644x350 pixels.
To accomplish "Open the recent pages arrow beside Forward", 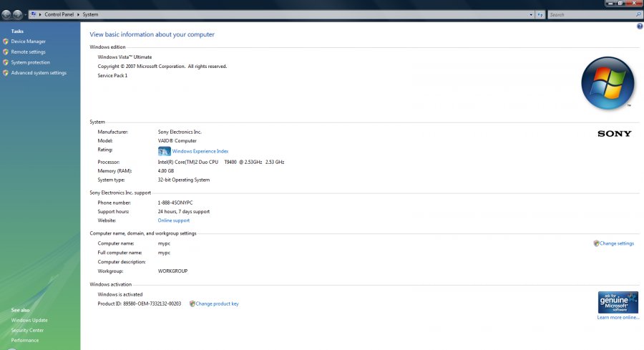I will (x=25, y=15).
